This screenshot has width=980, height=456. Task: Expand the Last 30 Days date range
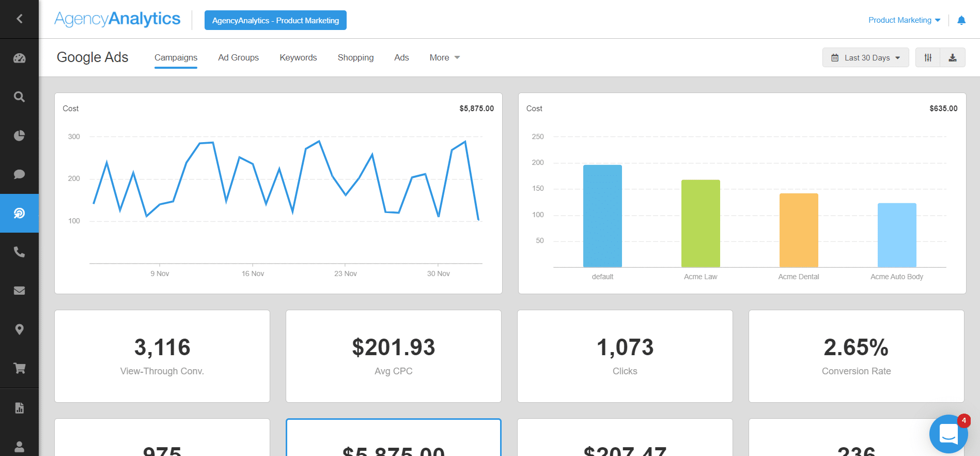point(866,58)
